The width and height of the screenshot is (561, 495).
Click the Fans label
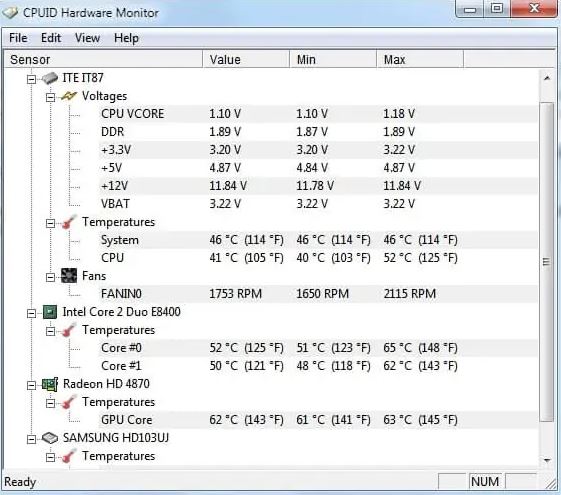click(94, 276)
